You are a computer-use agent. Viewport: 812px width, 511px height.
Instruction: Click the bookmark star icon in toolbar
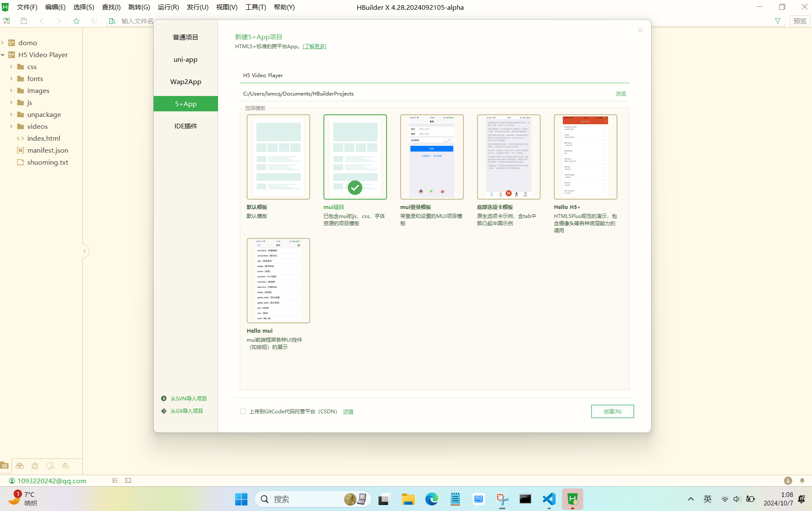[x=76, y=21]
